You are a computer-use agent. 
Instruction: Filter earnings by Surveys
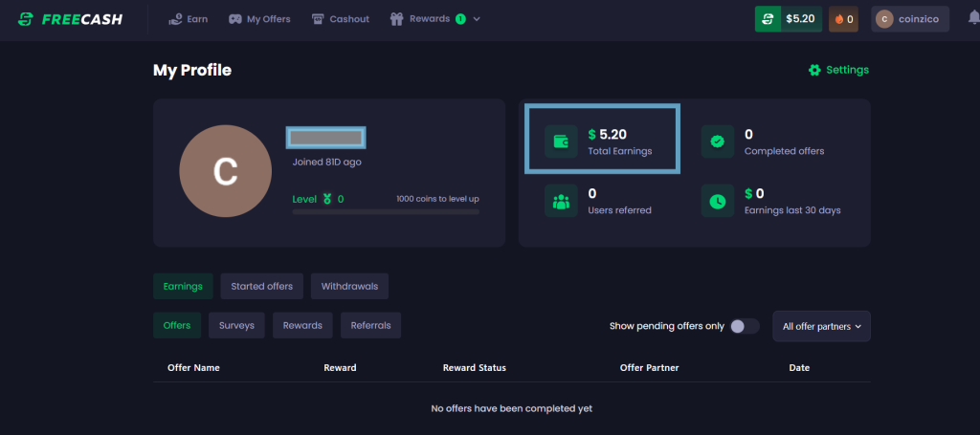coord(236,325)
